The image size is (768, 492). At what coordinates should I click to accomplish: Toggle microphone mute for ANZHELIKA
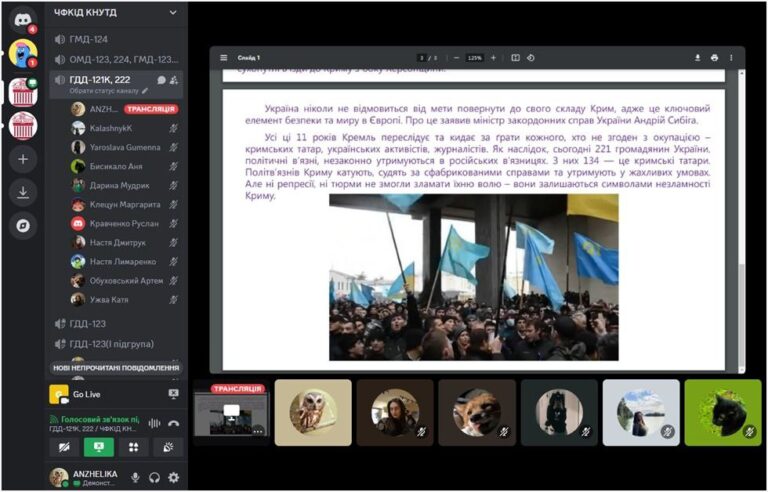[x=135, y=478]
